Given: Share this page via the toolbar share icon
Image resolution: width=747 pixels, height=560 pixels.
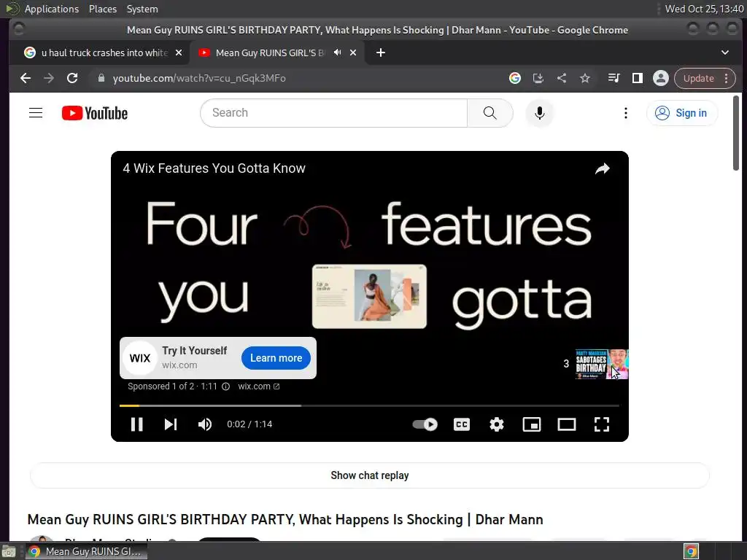Looking at the screenshot, I should [562, 78].
